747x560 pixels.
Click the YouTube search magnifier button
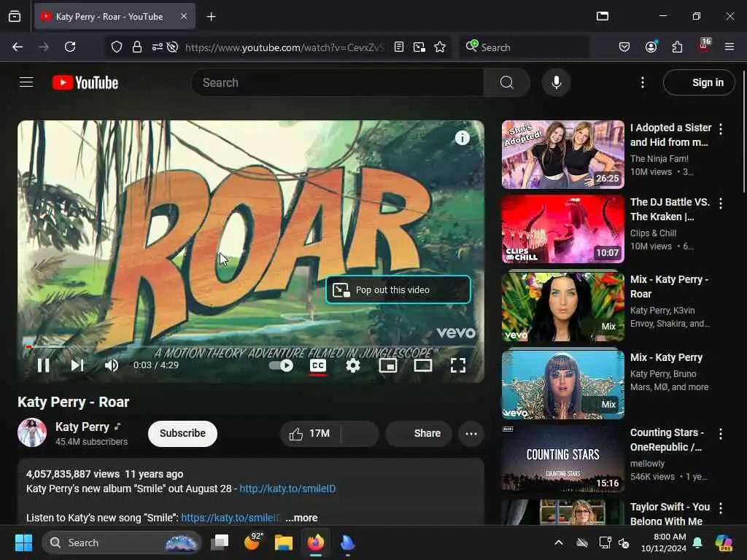pos(506,82)
